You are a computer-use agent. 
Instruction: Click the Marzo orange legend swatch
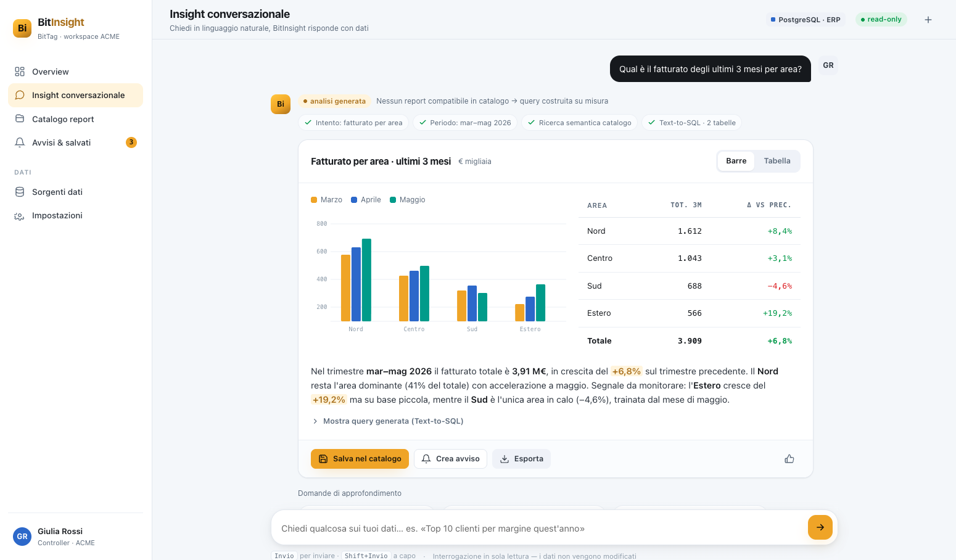[314, 200]
